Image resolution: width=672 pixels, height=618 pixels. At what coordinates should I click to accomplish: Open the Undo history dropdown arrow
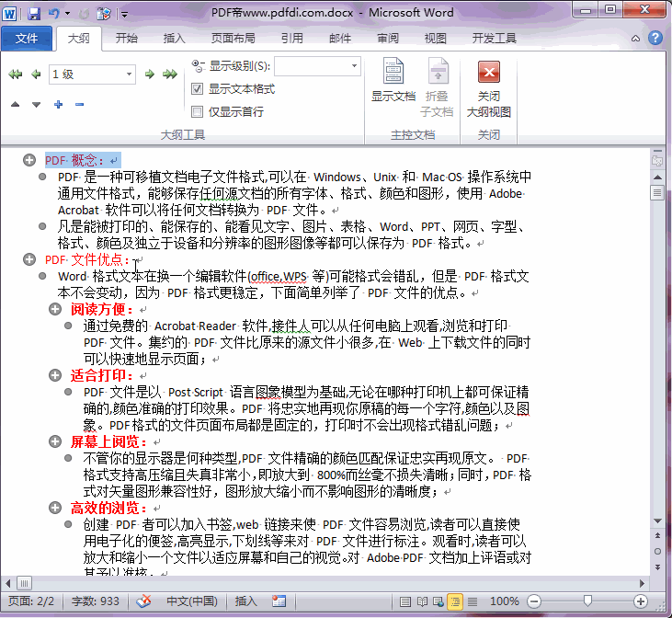[67, 14]
